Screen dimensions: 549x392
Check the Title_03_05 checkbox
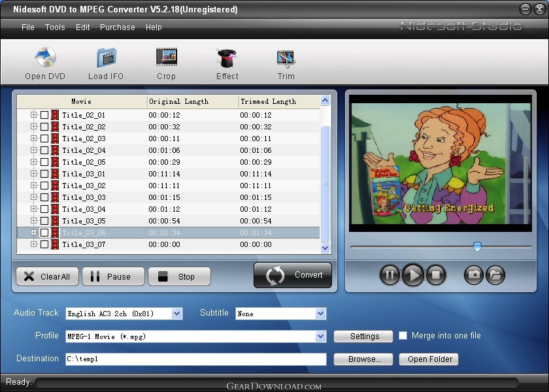[x=44, y=221]
